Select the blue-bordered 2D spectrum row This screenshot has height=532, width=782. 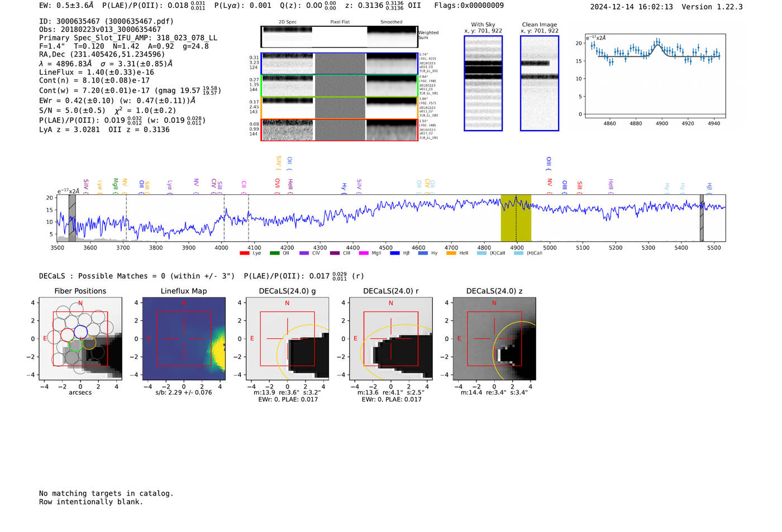click(340, 64)
